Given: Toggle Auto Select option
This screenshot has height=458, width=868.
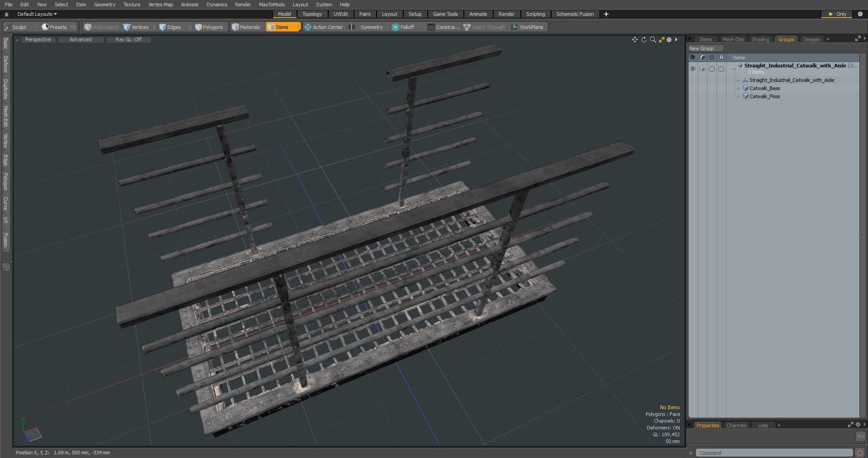Looking at the screenshot, I should (x=101, y=27).
